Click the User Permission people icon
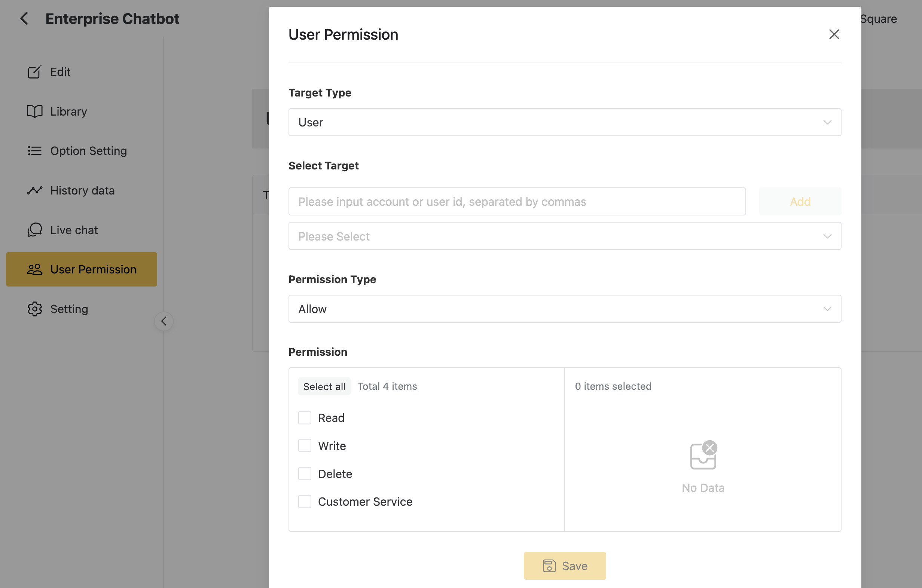The width and height of the screenshot is (922, 588). click(34, 269)
